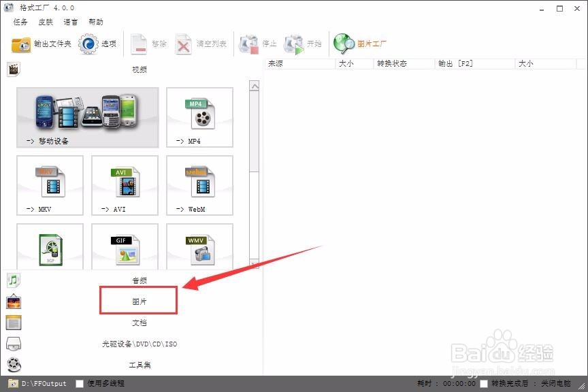Select the GIF conversion format
Screen dimensions: 588x392
[x=125, y=246]
